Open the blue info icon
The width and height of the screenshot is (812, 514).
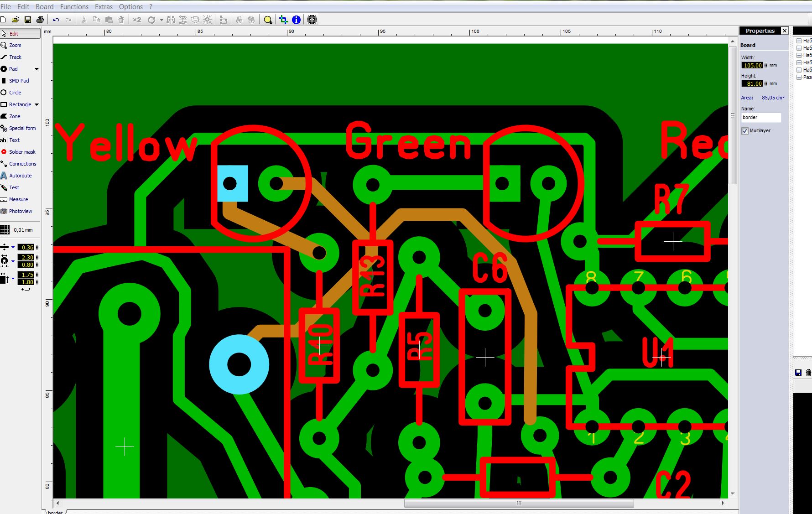coord(297,20)
